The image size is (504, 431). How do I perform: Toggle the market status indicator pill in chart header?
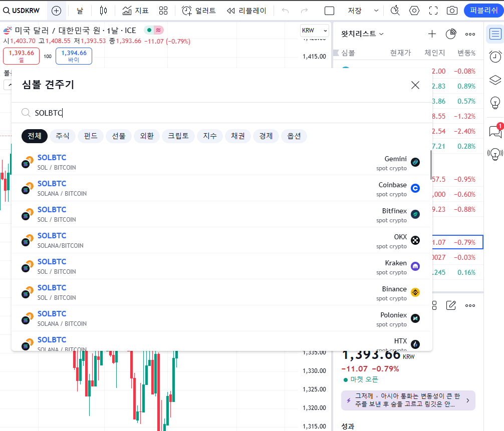(154, 30)
